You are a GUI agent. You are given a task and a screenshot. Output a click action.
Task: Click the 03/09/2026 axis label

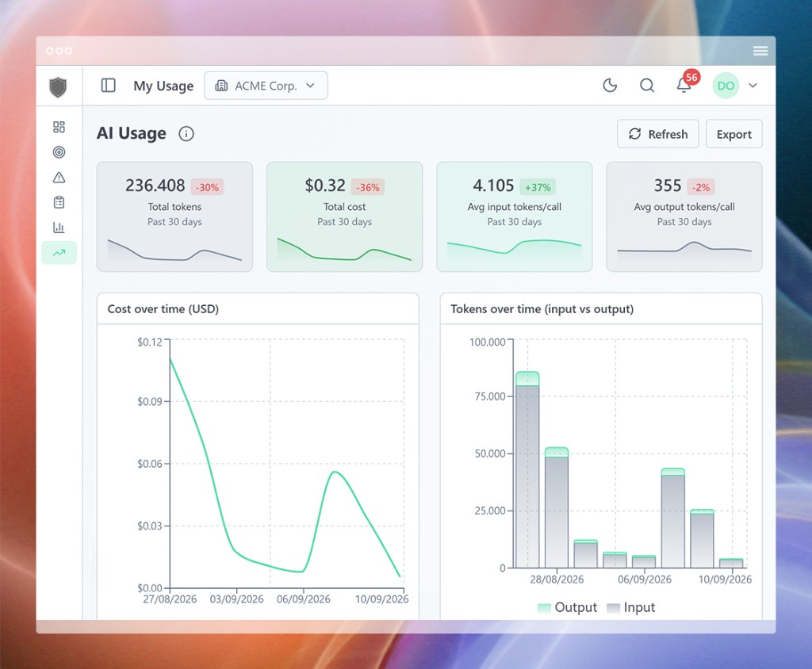[236, 599]
